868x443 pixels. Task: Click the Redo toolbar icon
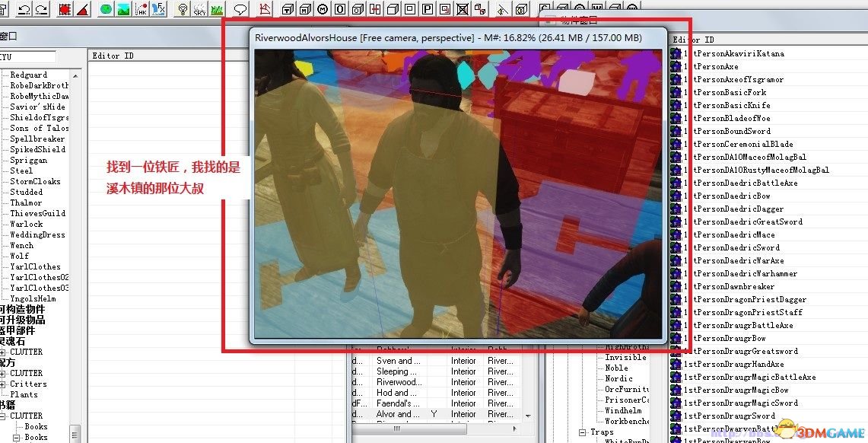coord(42,9)
